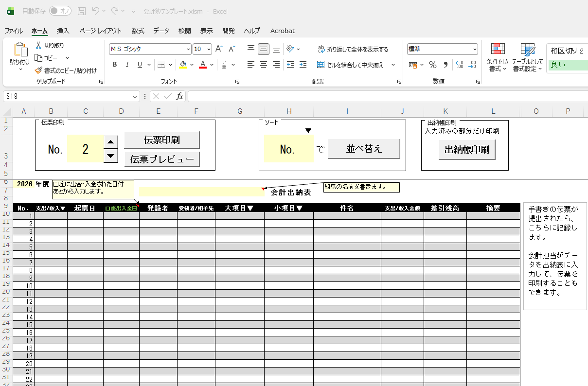Apply italic formatting to the cell
This screenshot has width=588, height=386.
(127, 65)
